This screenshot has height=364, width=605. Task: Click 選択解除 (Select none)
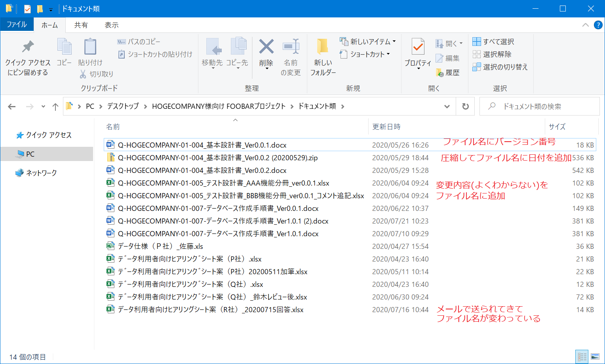click(492, 54)
